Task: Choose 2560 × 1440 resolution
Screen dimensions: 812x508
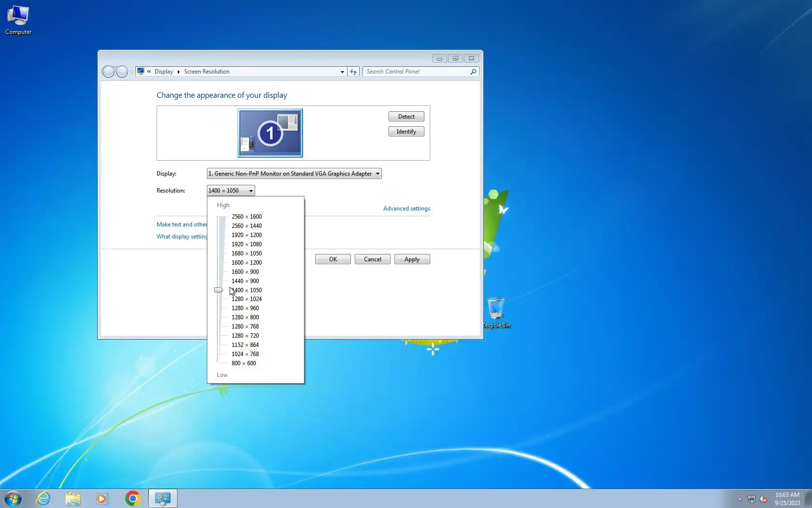Action: point(246,226)
